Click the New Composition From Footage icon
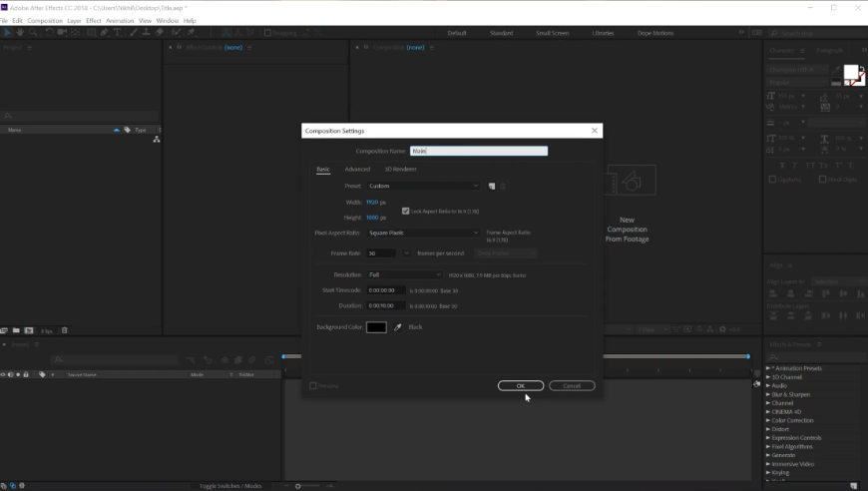This screenshot has width=868, height=491. coord(632,180)
